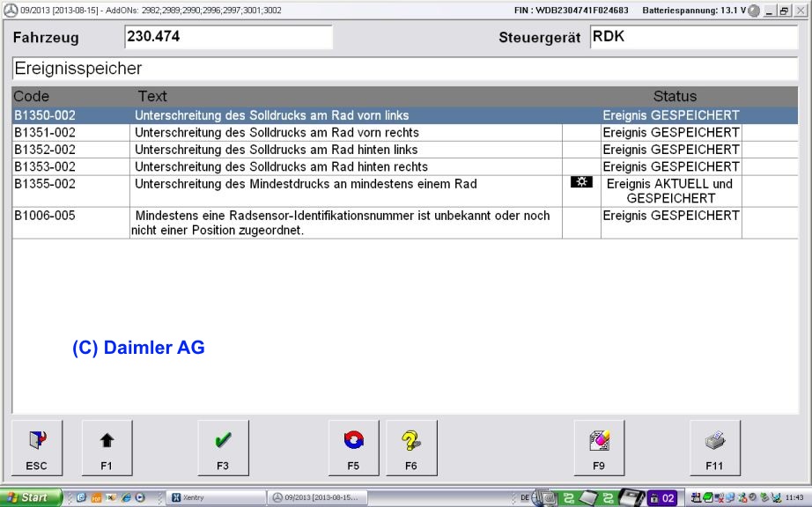
Task: Print using the F11 printer button
Action: click(714, 447)
